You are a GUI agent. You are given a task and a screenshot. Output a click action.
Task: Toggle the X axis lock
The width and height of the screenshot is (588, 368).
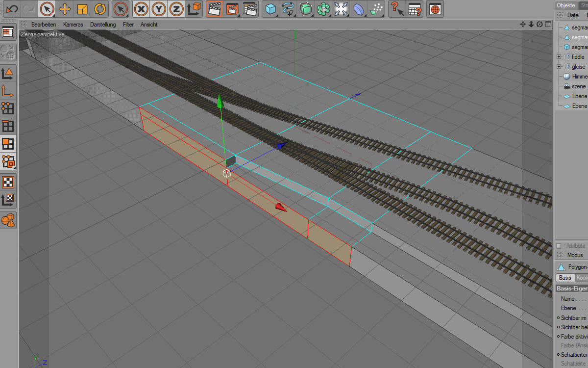click(x=142, y=9)
